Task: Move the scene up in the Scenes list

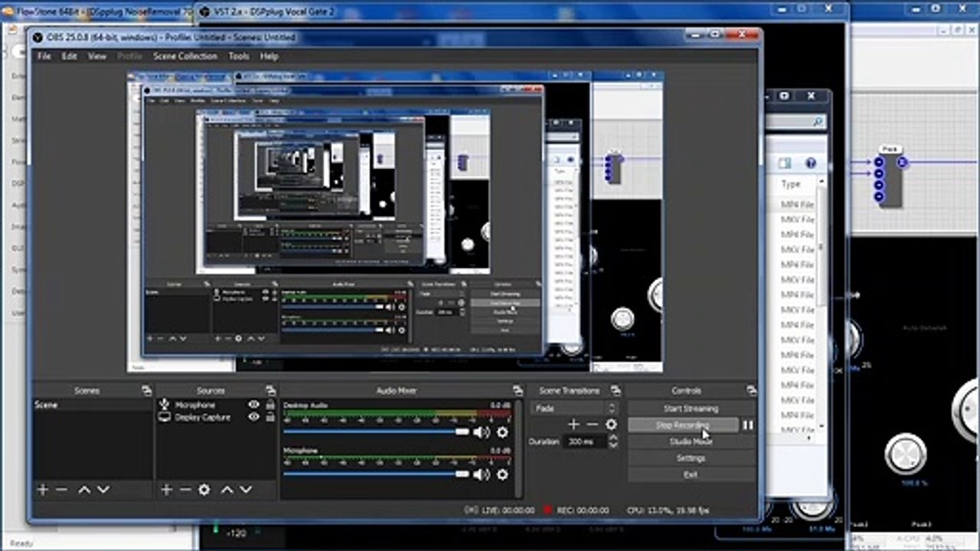Action: pos(84,490)
